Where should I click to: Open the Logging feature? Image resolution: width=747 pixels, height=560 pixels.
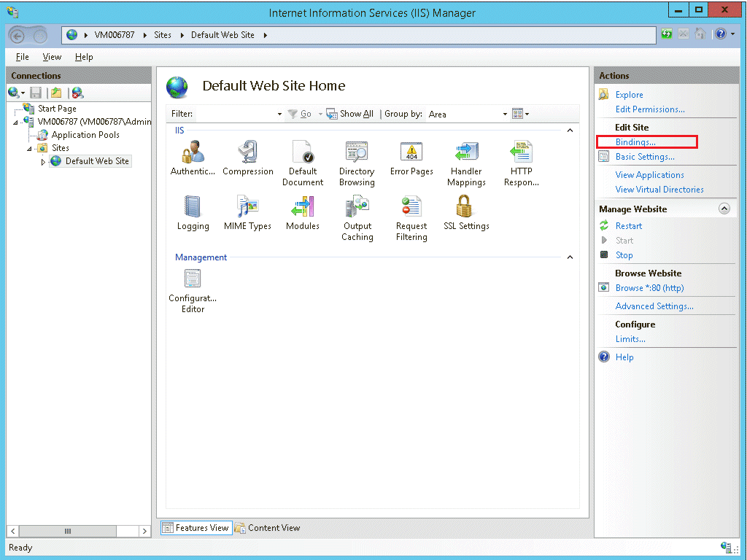pos(193,212)
